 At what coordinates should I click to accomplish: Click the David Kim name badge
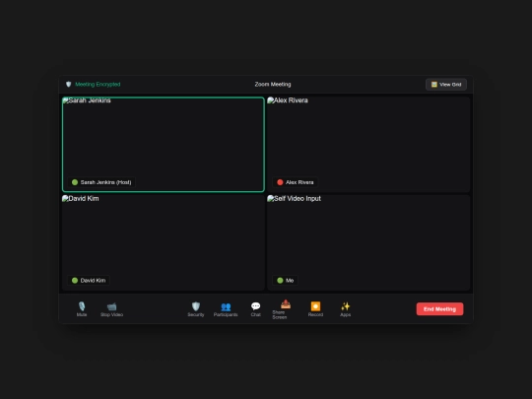coord(89,280)
